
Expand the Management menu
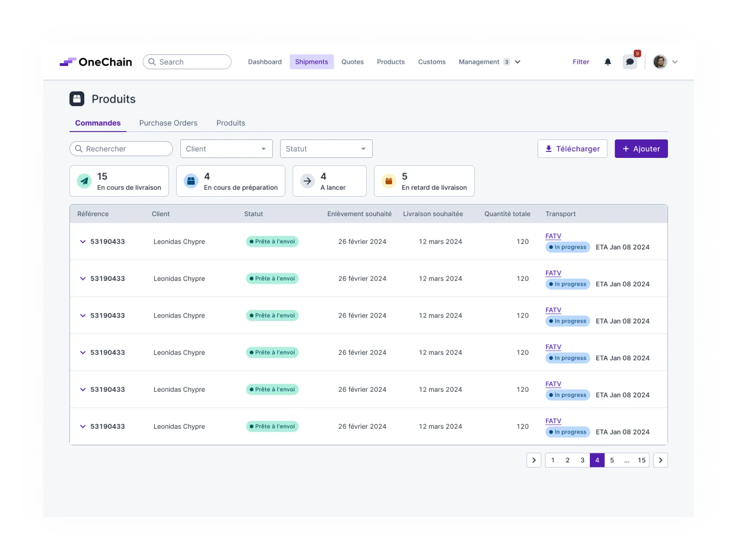click(489, 62)
